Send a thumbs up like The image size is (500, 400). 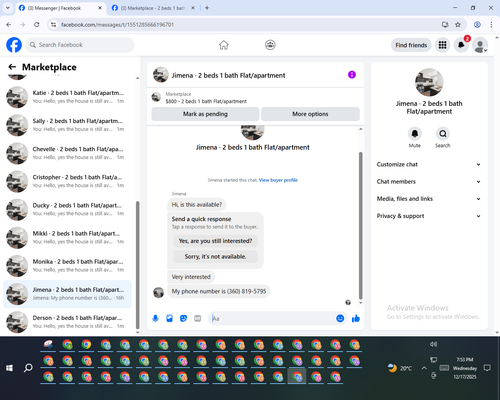[x=356, y=318]
